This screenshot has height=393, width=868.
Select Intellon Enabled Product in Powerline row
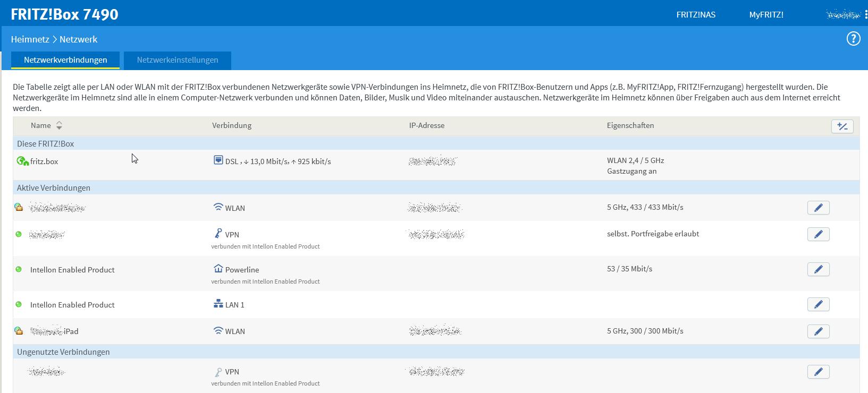[x=72, y=270]
